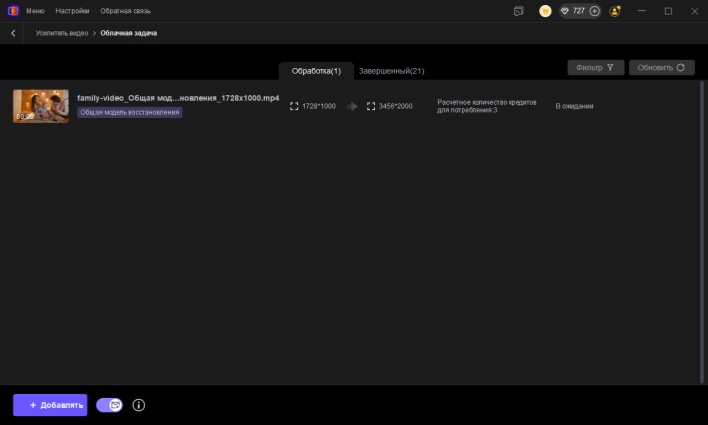708x425 pixels.
Task: Toggle the email notification switch
Action: pos(109,405)
